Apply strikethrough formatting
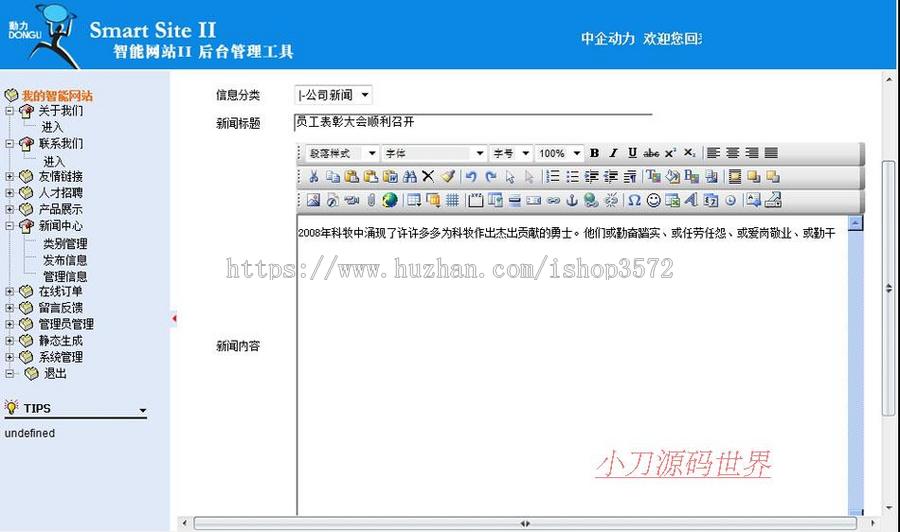 (651, 153)
